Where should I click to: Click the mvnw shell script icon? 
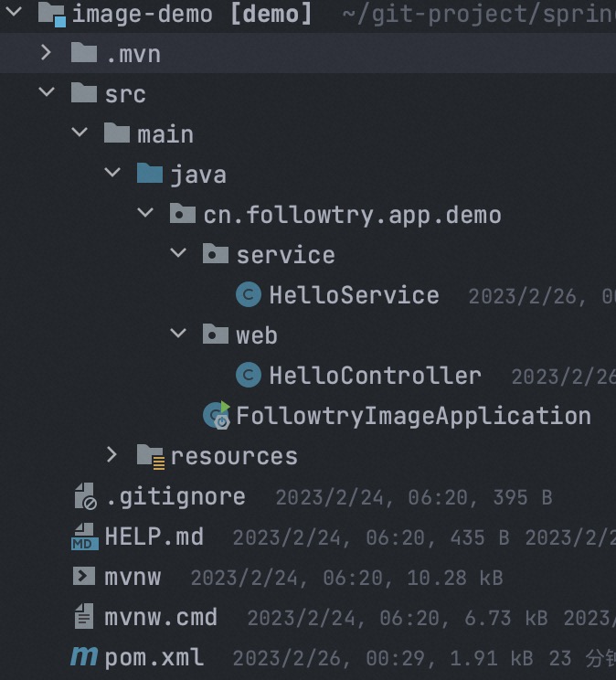pos(84,577)
